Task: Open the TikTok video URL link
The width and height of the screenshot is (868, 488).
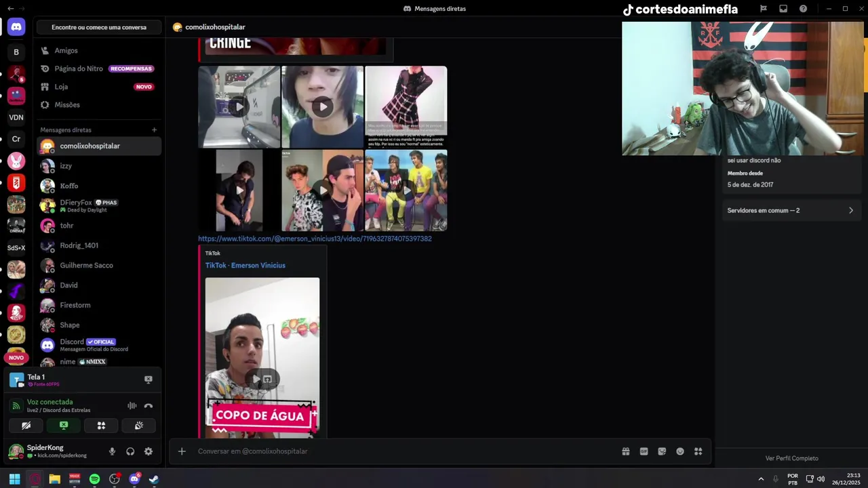Action: pyautogui.click(x=315, y=239)
